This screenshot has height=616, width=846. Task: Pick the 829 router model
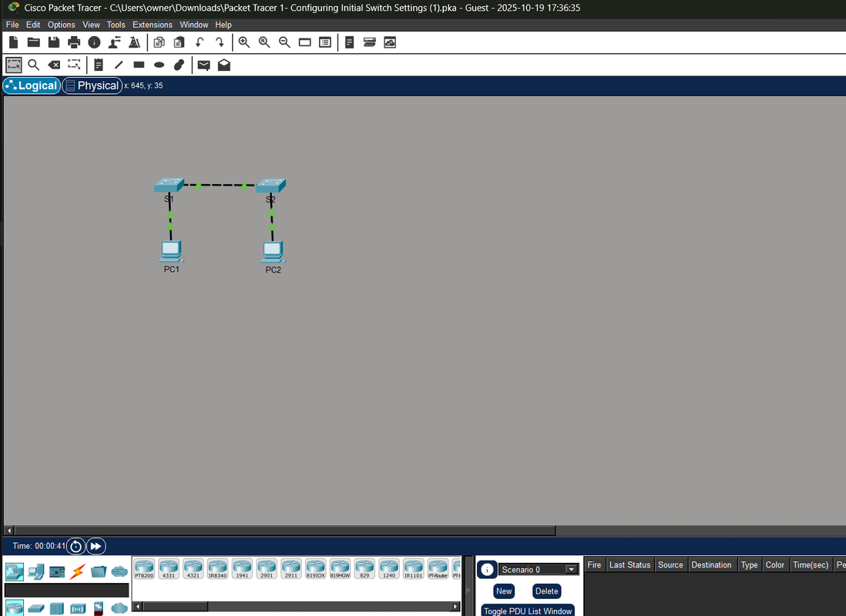pos(364,568)
